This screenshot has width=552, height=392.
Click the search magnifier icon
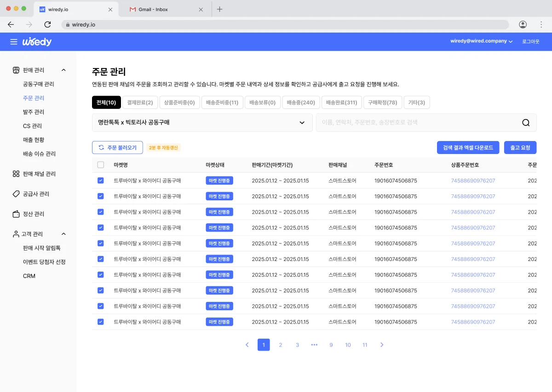[525, 123]
